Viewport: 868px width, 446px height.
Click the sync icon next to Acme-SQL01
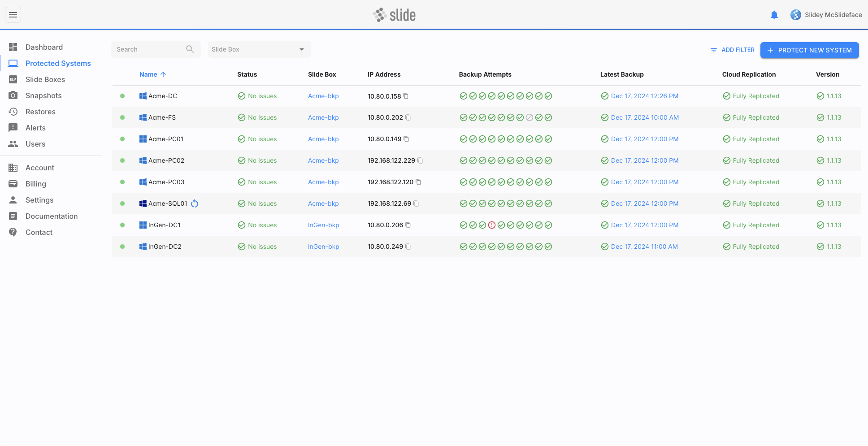(195, 204)
